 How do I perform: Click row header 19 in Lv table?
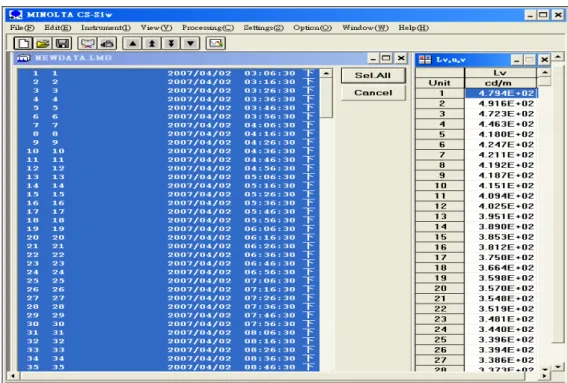(440, 278)
